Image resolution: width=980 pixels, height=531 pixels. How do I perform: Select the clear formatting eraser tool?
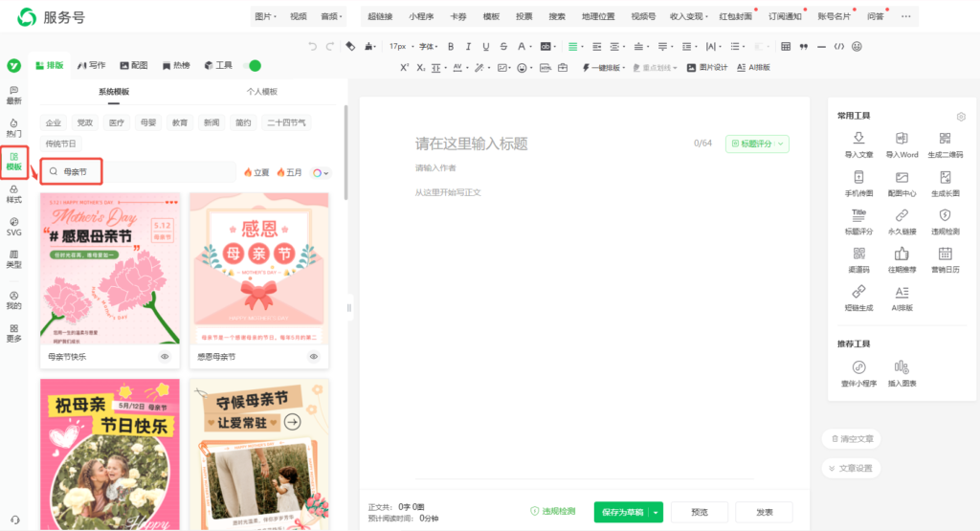point(350,46)
